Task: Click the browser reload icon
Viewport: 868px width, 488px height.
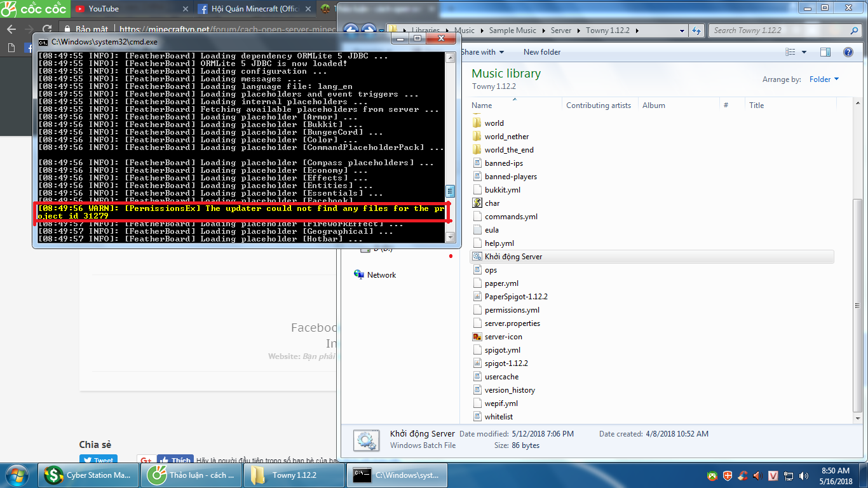Action: (47, 29)
